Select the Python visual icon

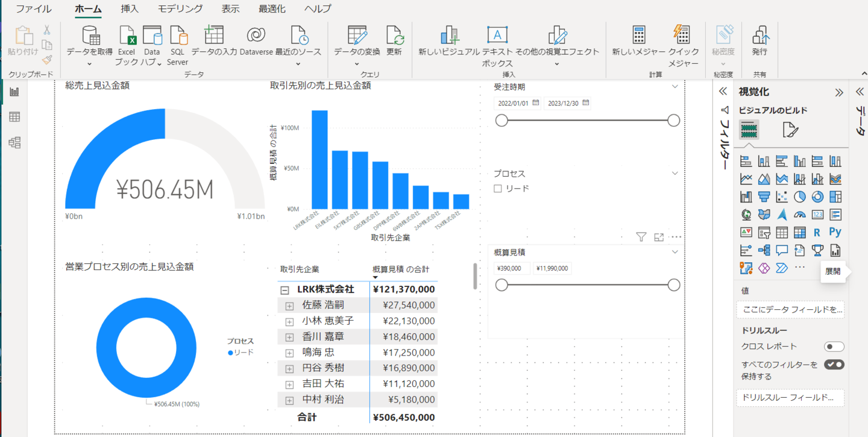click(835, 232)
